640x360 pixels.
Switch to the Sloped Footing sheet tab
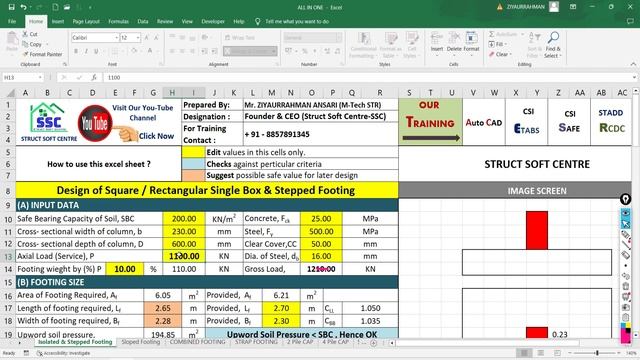pos(141,342)
